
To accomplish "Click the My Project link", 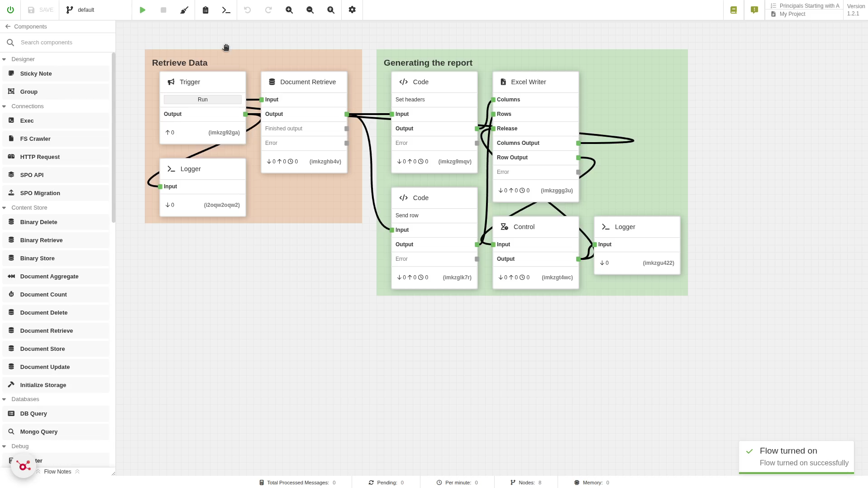I will click(x=792, y=14).
